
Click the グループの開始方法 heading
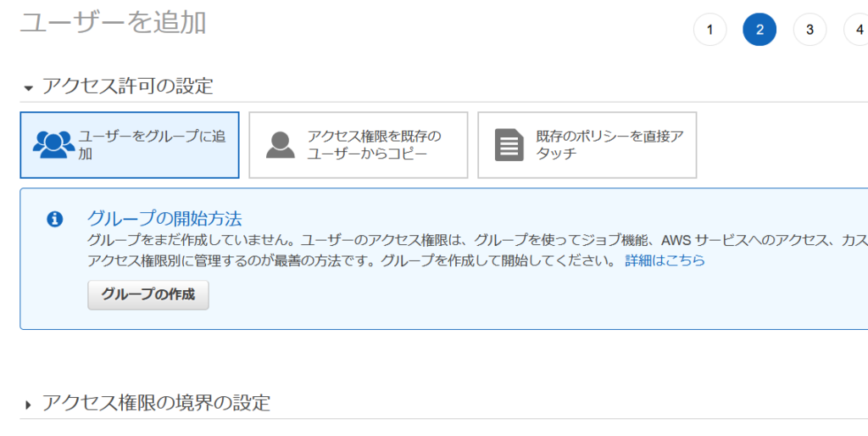[164, 219]
